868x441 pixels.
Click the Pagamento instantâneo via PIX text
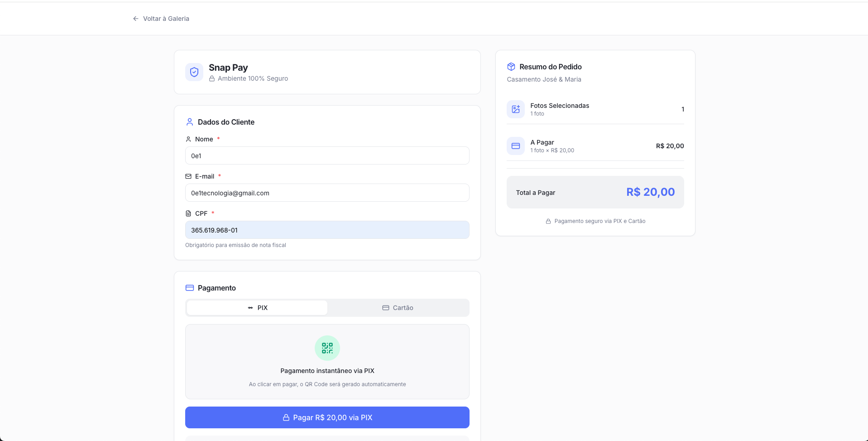click(327, 371)
